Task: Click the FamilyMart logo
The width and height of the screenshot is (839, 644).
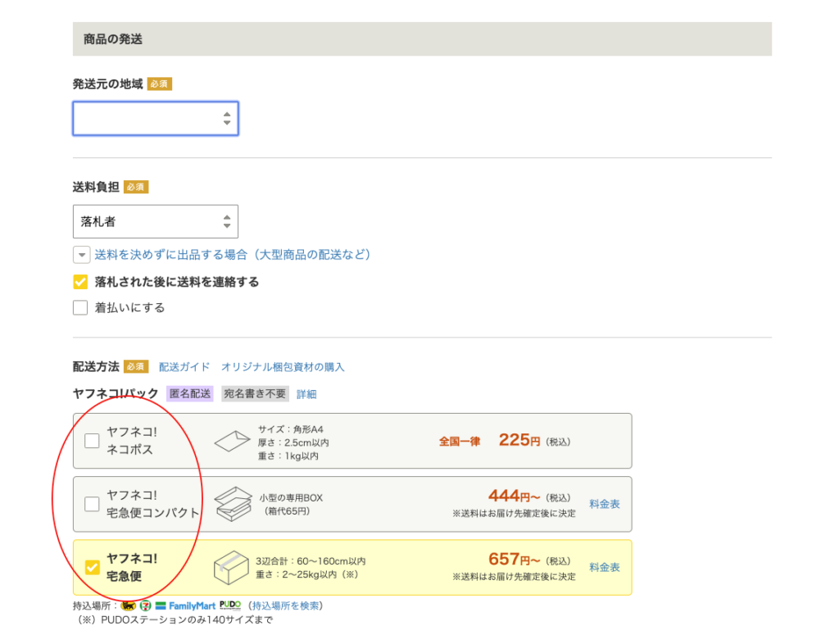Action: point(185,605)
